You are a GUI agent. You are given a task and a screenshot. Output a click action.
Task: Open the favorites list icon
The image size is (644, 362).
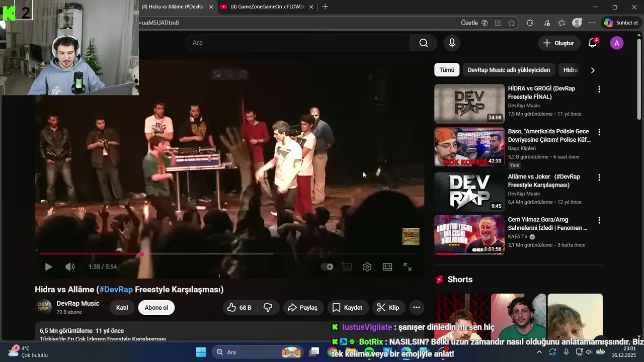point(562,23)
